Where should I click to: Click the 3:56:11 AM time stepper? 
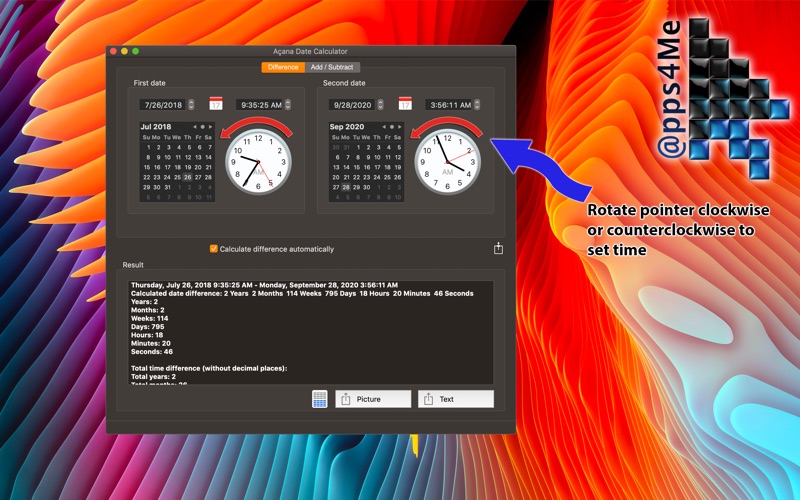pos(477,104)
